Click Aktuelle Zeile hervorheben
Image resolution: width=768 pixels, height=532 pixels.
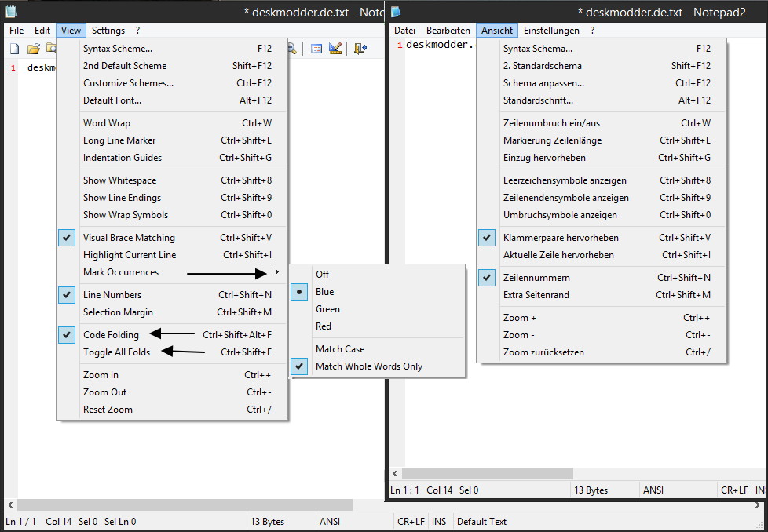(x=602, y=255)
